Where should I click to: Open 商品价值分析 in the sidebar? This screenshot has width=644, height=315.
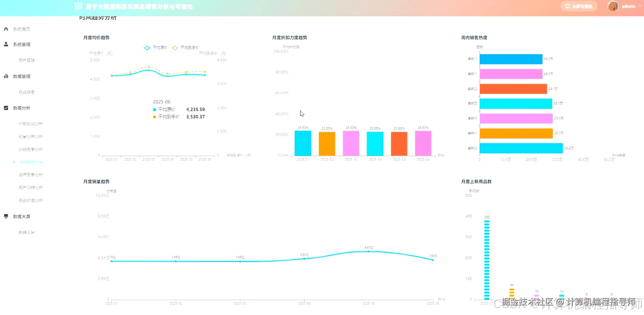(31, 201)
